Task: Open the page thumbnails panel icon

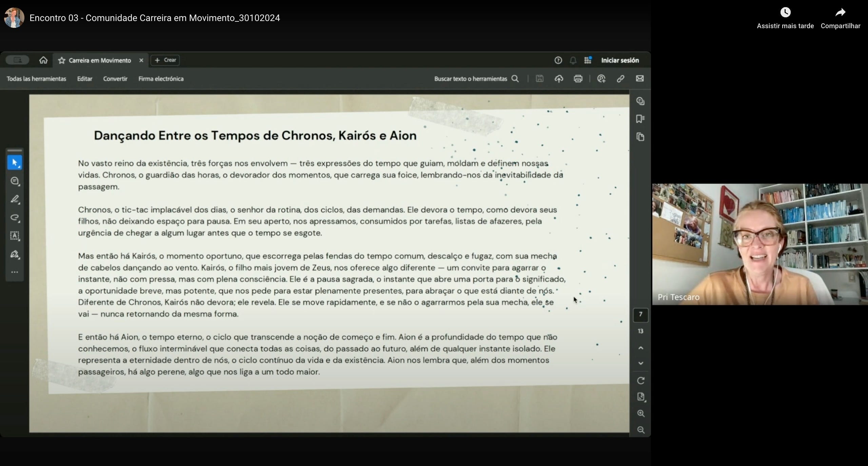Action: click(x=640, y=137)
